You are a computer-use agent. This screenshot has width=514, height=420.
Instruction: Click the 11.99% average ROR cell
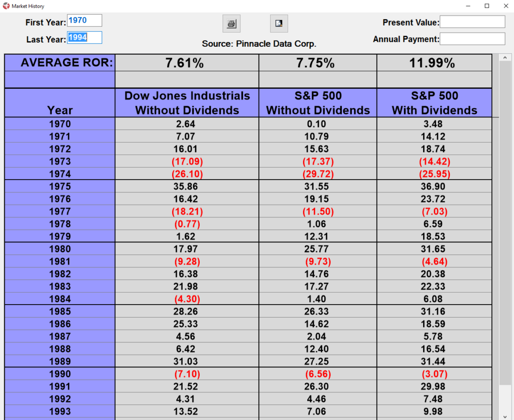434,63
